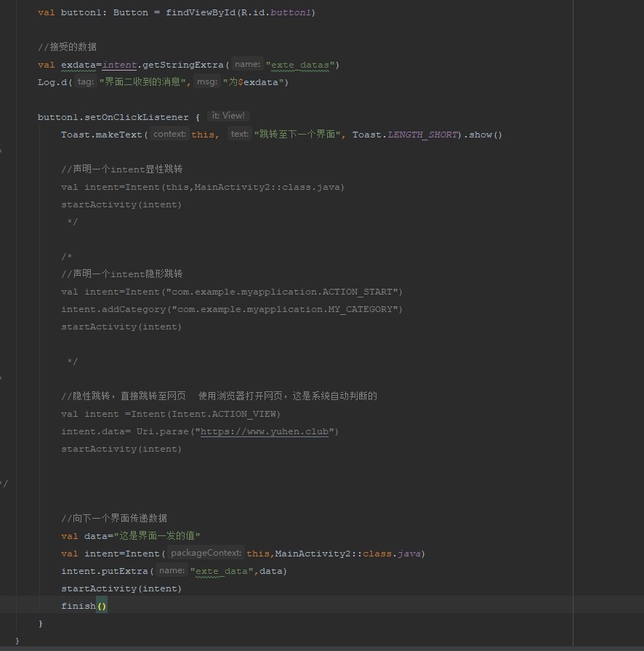The height and width of the screenshot is (651, 644).
Task: Click the ACTION_START intent string
Action: pyautogui.click(x=282, y=292)
